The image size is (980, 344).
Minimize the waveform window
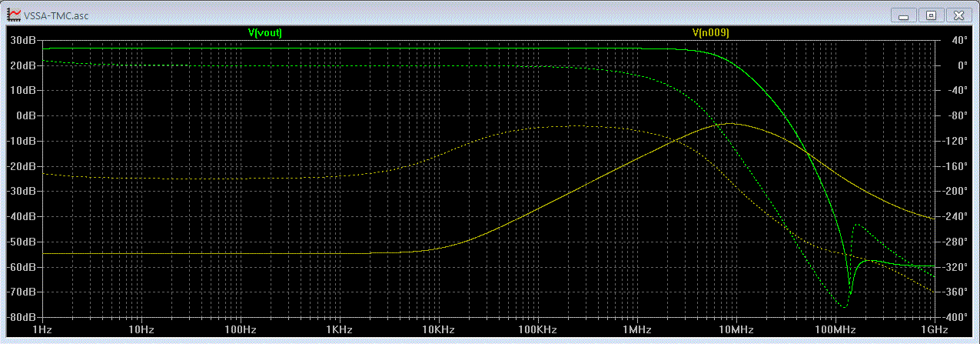904,15
